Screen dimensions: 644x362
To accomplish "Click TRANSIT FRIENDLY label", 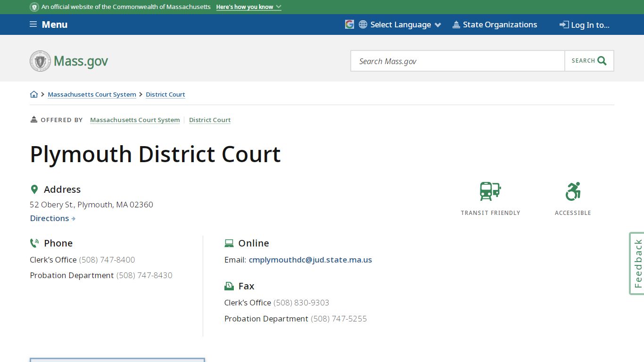I will pyautogui.click(x=490, y=213).
